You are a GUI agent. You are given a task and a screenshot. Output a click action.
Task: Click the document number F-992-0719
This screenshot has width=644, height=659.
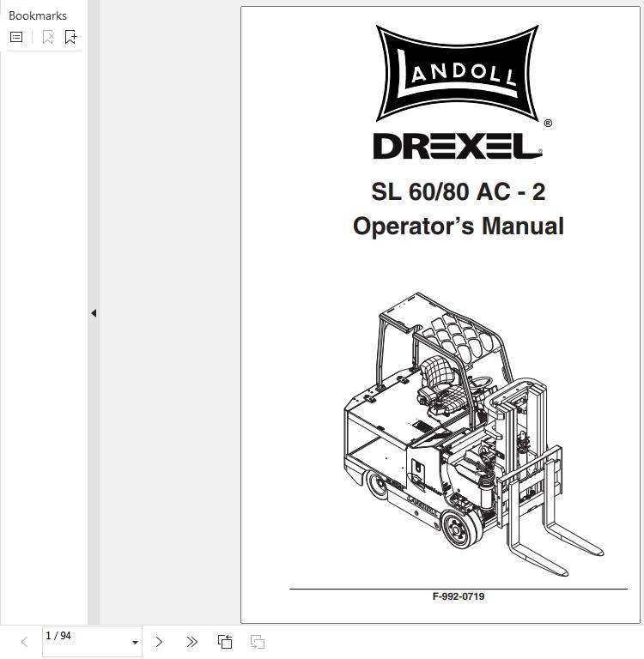(458, 596)
